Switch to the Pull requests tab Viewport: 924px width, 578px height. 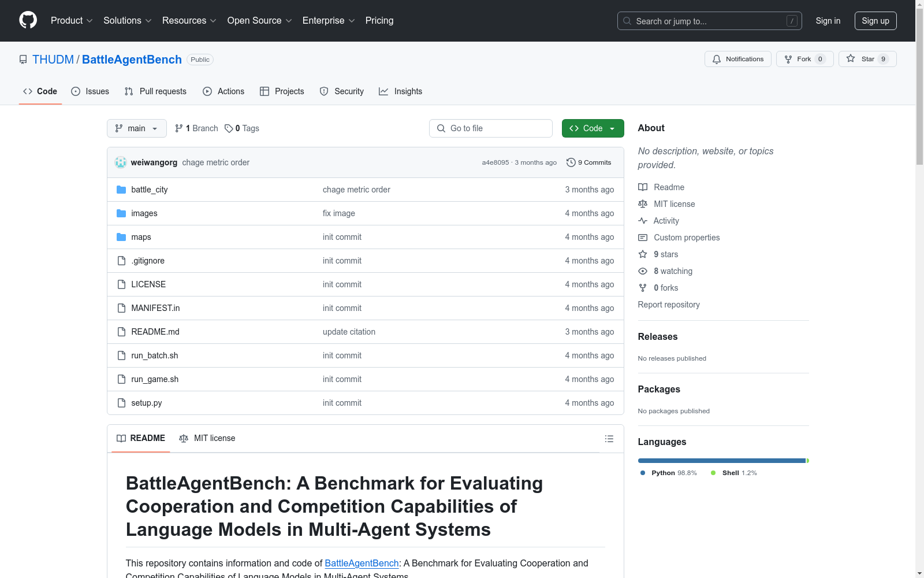pos(155,91)
